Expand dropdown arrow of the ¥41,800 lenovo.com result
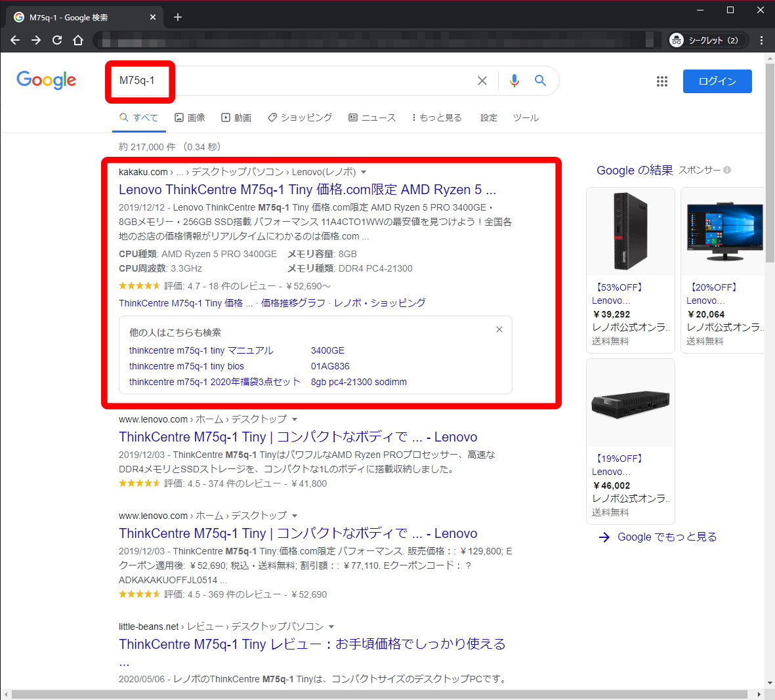This screenshot has width=775, height=700. point(295,419)
